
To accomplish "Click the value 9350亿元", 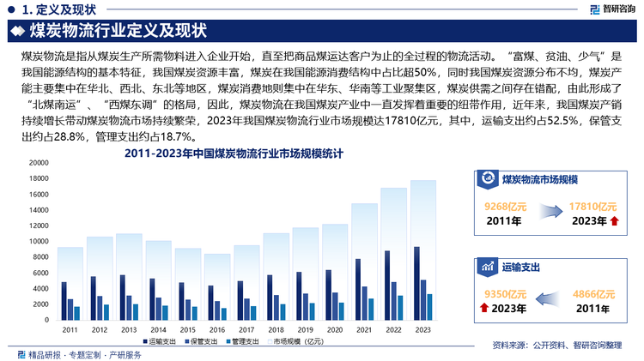I will (x=505, y=294).
